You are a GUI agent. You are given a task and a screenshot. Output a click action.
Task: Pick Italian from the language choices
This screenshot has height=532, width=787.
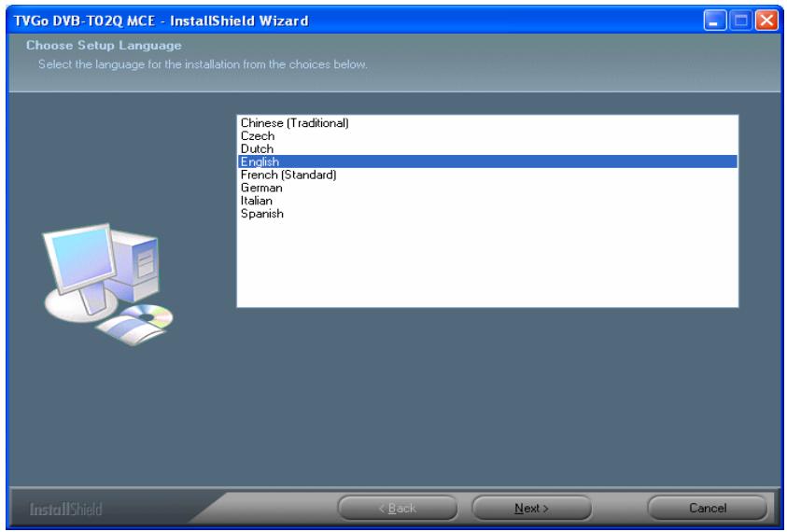[x=486, y=201]
